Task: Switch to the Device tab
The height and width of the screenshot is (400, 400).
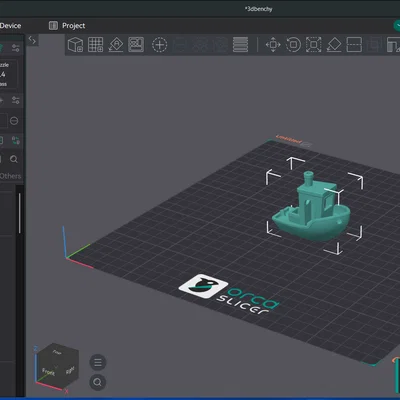Action: click(10, 26)
